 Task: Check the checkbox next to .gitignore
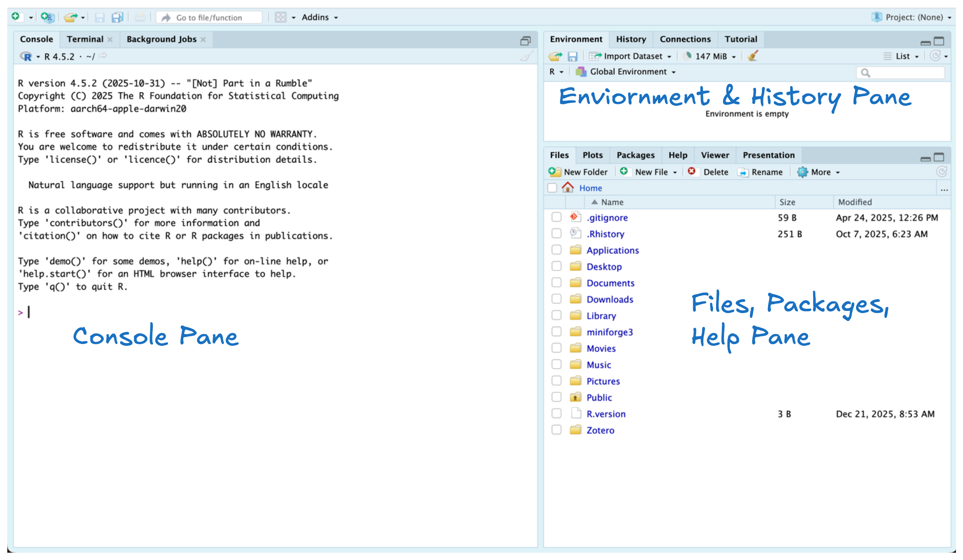[556, 217]
